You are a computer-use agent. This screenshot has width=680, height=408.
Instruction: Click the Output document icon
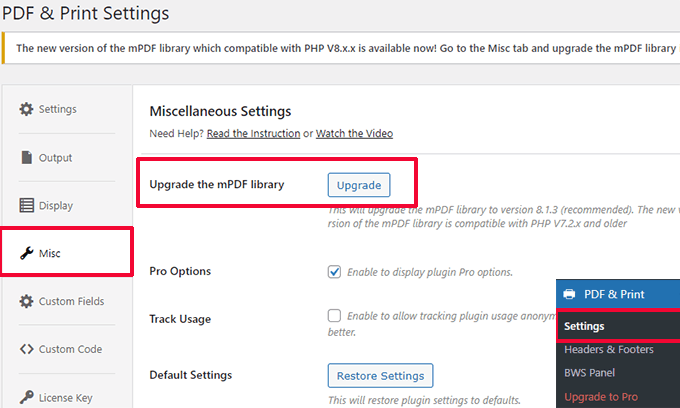[x=26, y=157]
